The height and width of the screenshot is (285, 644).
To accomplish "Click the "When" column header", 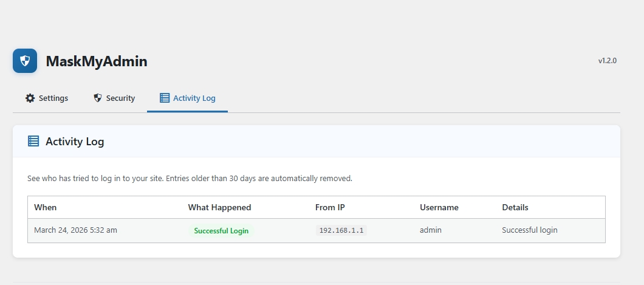I will (x=45, y=207).
